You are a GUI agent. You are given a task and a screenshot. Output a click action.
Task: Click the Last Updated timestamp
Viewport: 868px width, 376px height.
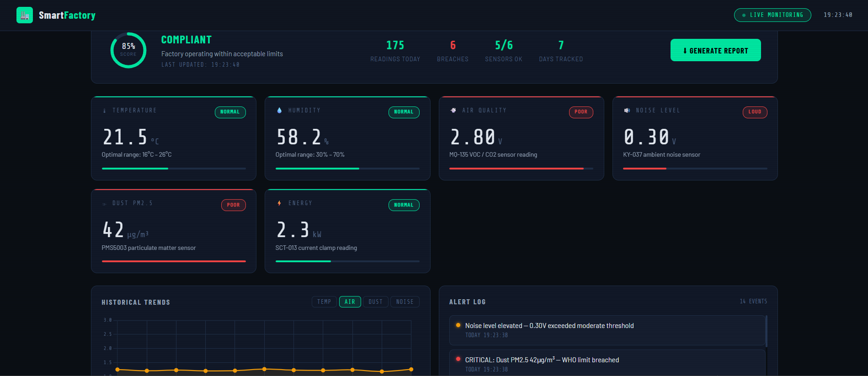[200, 65]
